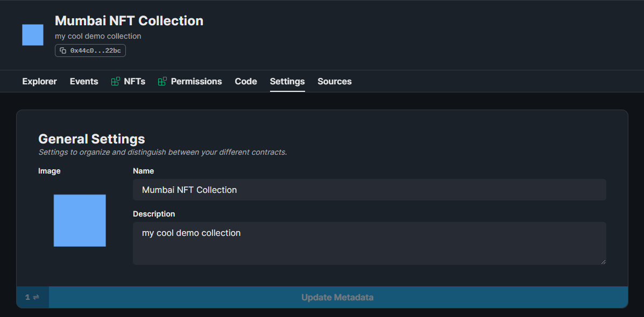Click the copy symbol inside the address badge
This screenshot has height=317, width=644.
(x=62, y=50)
